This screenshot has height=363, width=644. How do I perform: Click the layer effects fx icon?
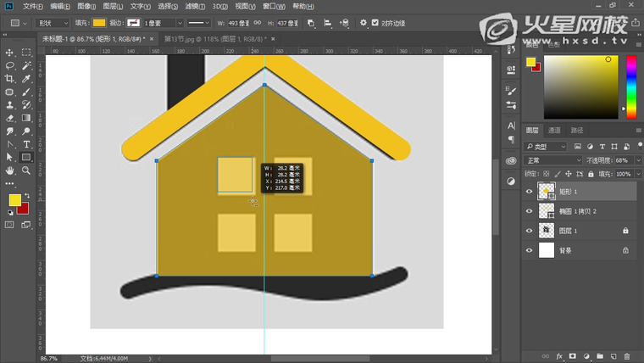(560, 356)
